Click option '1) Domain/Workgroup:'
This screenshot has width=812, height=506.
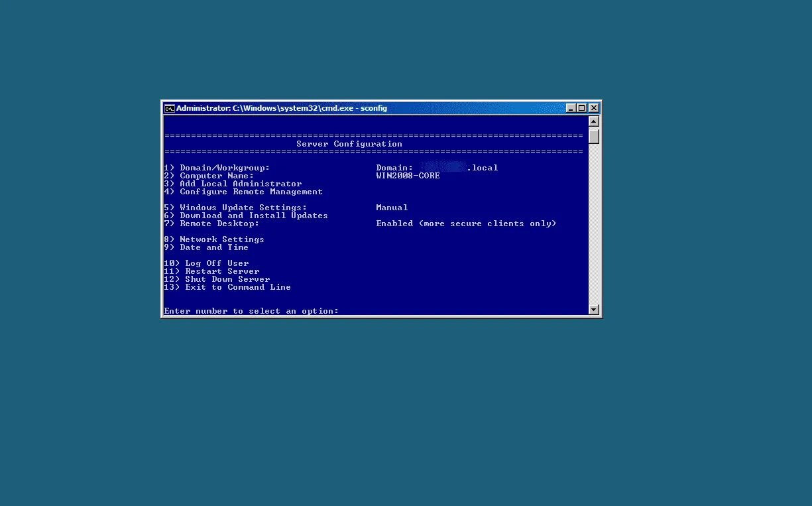(217, 168)
